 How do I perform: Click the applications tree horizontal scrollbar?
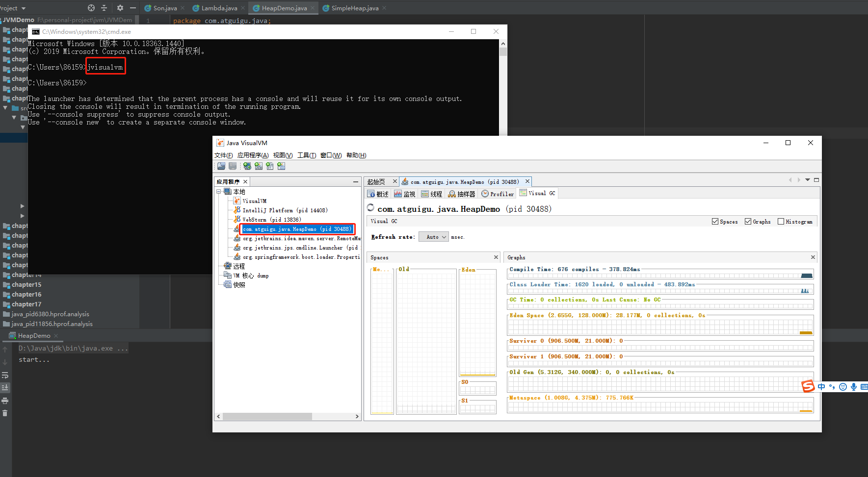[267, 416]
